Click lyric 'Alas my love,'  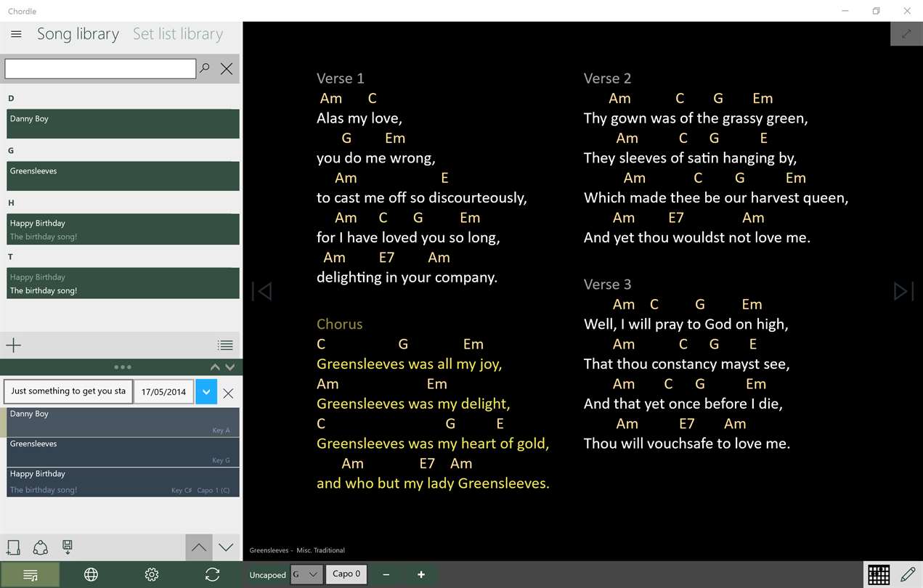pos(359,118)
